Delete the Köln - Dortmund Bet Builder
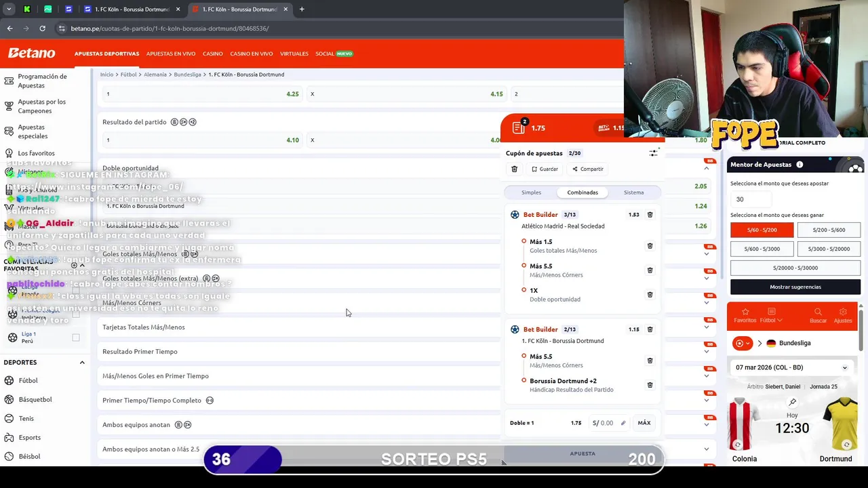The width and height of the screenshot is (868, 488). (x=650, y=329)
